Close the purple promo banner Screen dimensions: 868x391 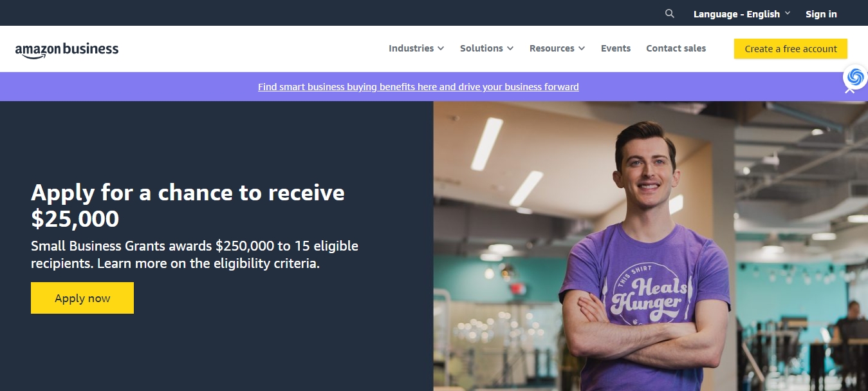[x=849, y=90]
